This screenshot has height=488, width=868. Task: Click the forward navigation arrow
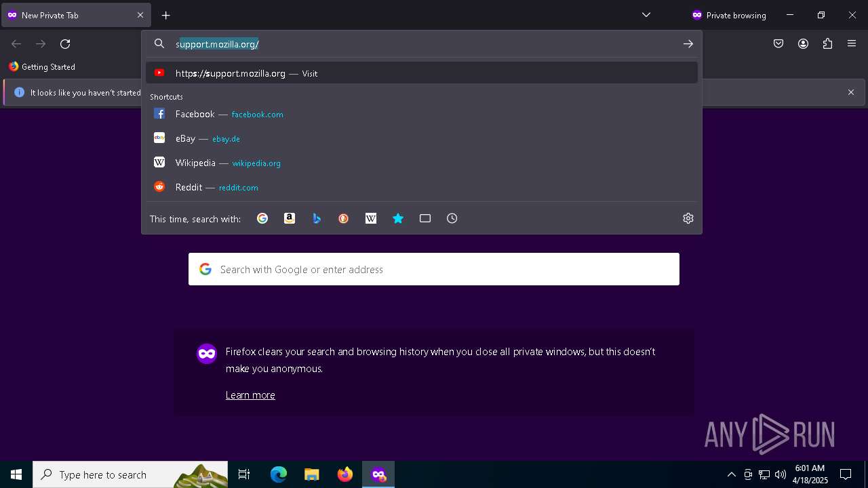(x=41, y=44)
